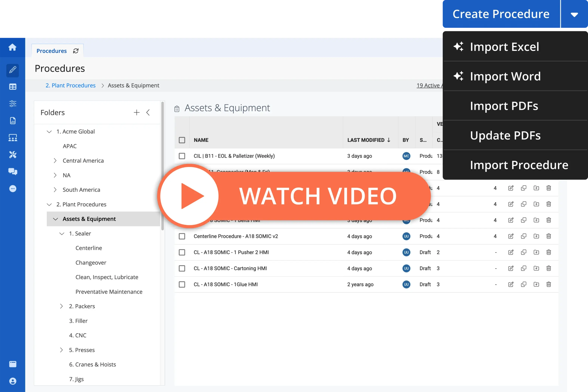Click the move-to-folder icon on CL-A18 SOMIC v2
This screenshot has width=588, height=392.
coord(536,236)
